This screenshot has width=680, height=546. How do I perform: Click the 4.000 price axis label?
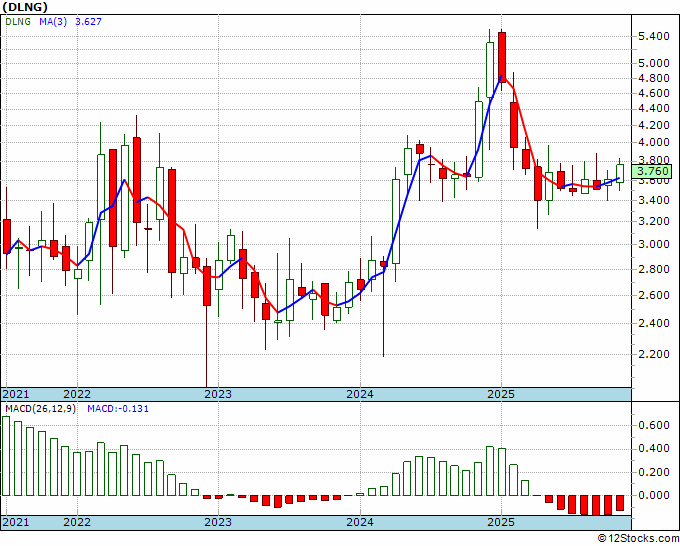[x=654, y=142]
